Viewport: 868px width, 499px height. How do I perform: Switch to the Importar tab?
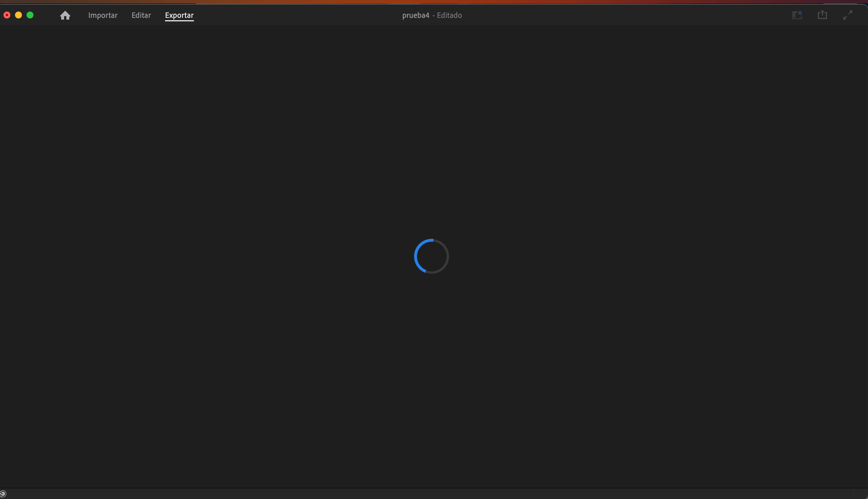(x=103, y=15)
